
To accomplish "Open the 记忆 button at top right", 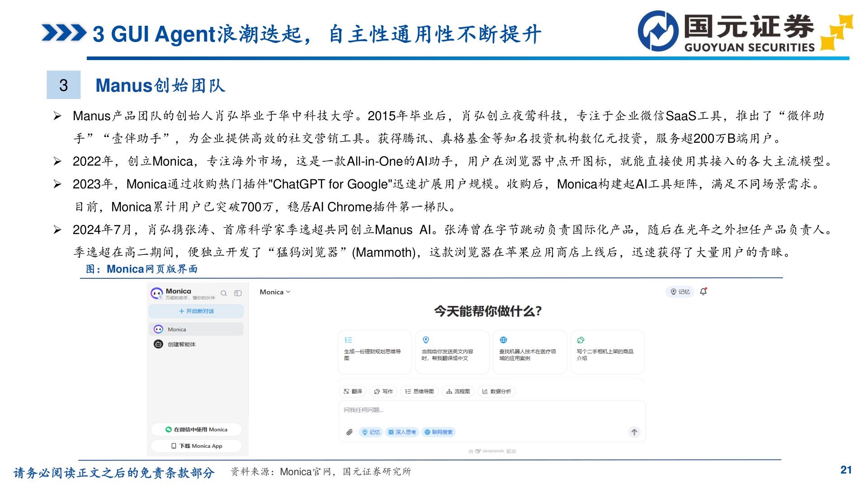I will coord(680,291).
